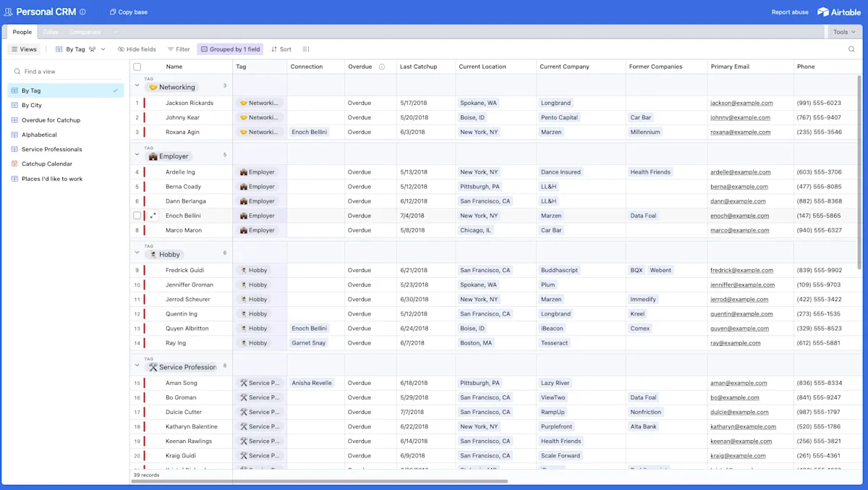Viewport: 868px width, 490px height.
Task: Check the select-all checkbox in the header row
Action: coord(137,67)
